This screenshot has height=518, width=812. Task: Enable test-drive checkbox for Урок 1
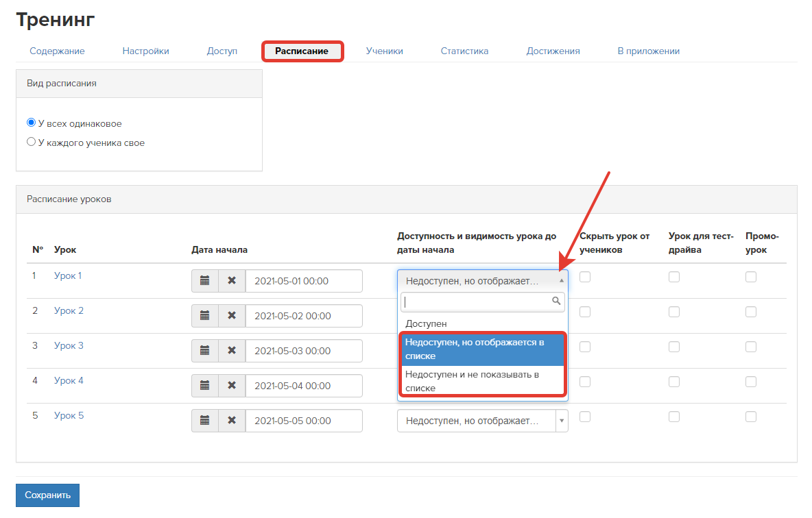[674, 277]
